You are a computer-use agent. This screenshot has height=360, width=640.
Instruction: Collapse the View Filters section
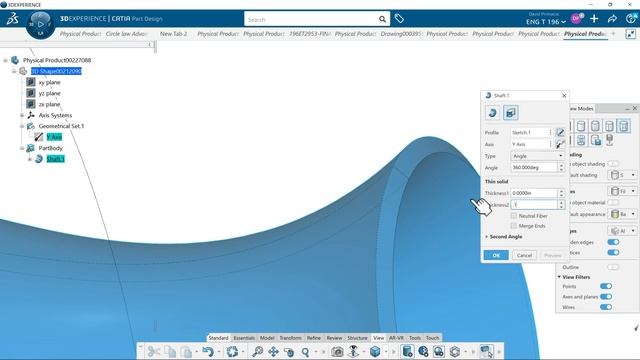tap(559, 277)
